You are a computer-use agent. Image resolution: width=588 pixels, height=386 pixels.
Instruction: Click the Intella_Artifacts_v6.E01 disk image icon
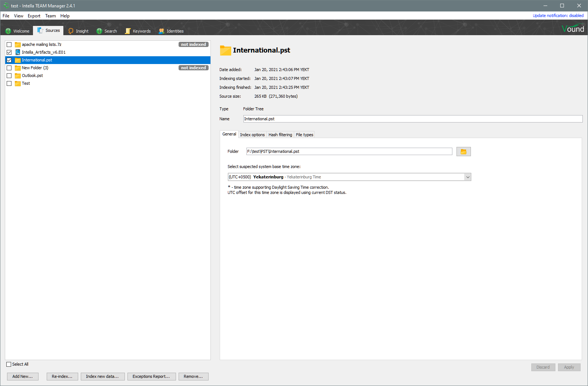tap(17, 52)
